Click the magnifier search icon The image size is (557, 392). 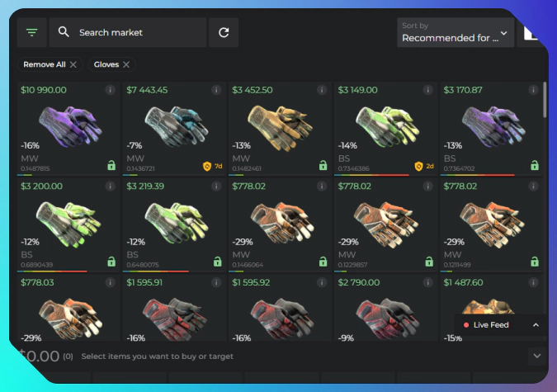tap(64, 32)
